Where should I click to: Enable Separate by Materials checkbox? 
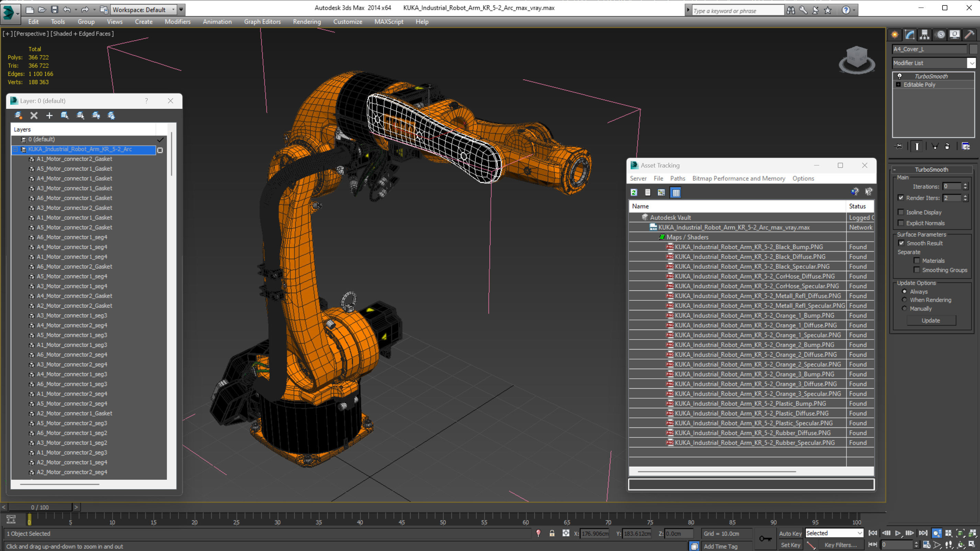click(x=917, y=261)
